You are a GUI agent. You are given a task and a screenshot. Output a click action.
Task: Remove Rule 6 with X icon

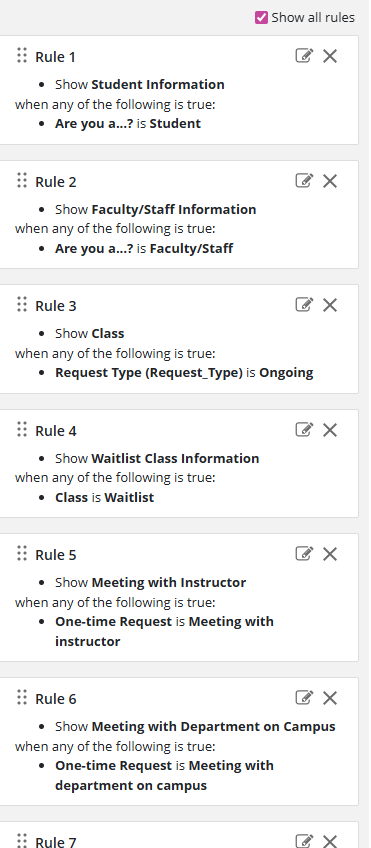[330, 698]
